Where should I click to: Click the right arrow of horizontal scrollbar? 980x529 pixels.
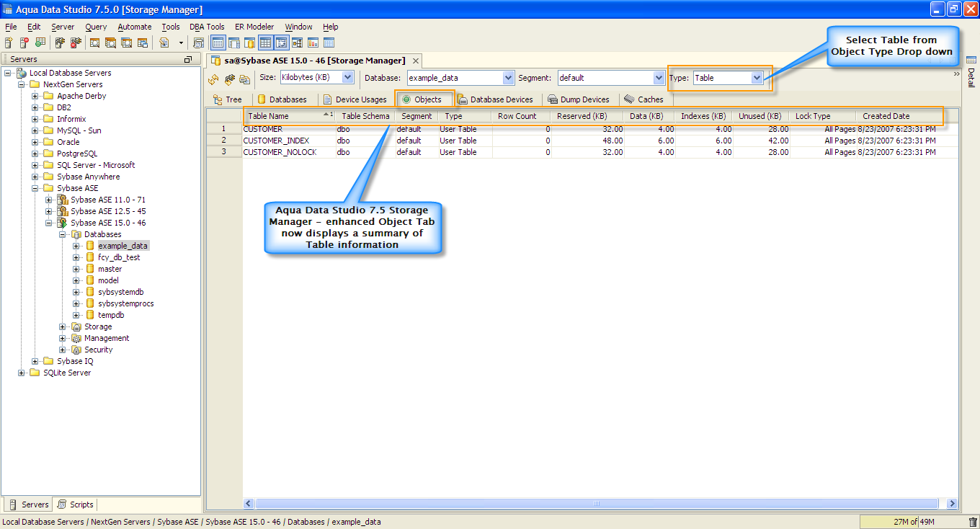pos(952,504)
